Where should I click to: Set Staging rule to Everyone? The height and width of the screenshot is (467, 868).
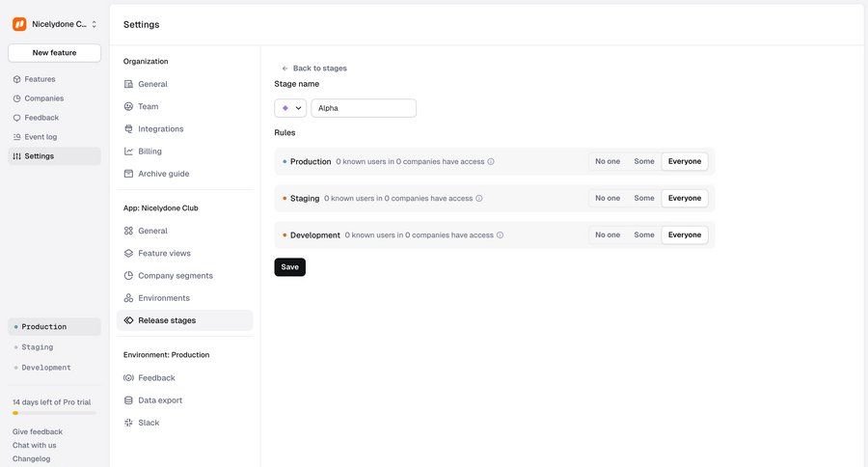[x=684, y=198]
